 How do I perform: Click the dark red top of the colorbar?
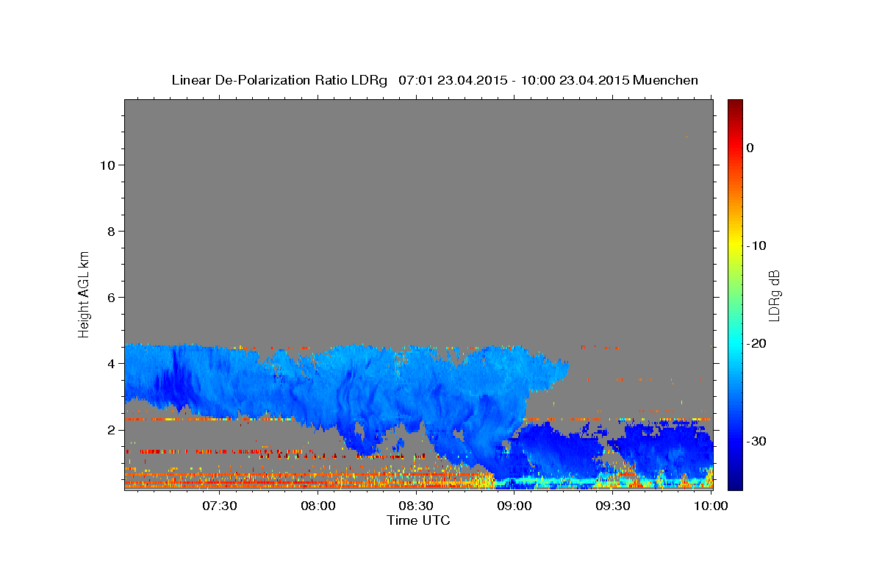(735, 105)
